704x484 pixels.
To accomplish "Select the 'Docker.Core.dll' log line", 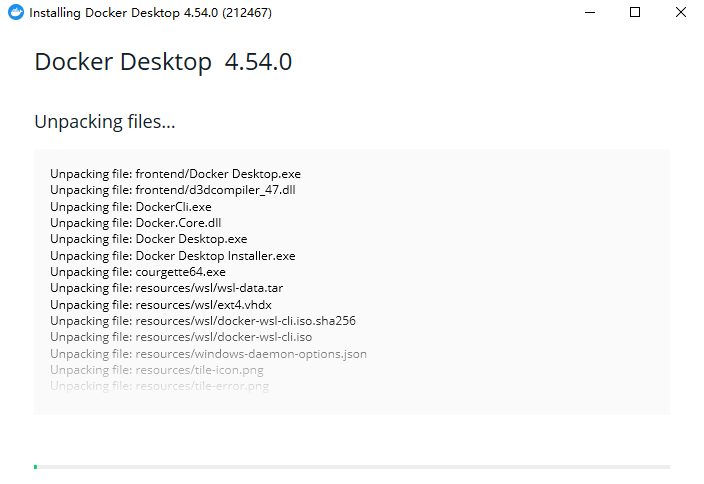I will (136, 223).
